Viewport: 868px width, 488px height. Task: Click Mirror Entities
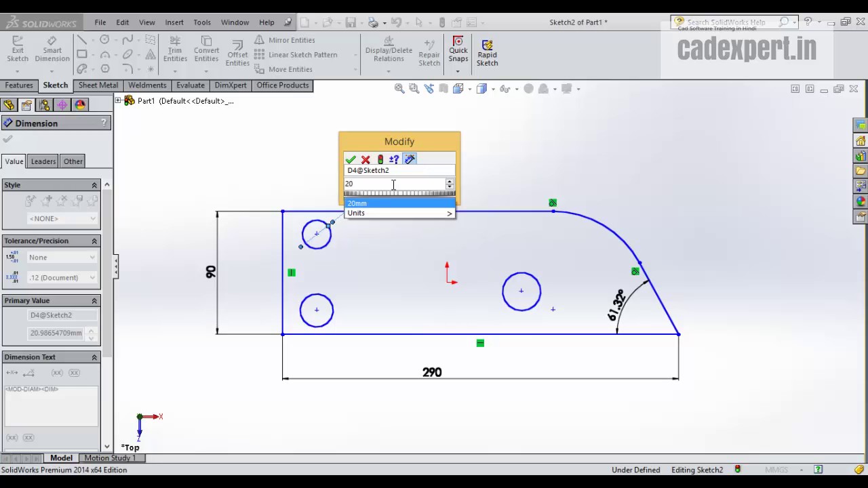point(285,40)
